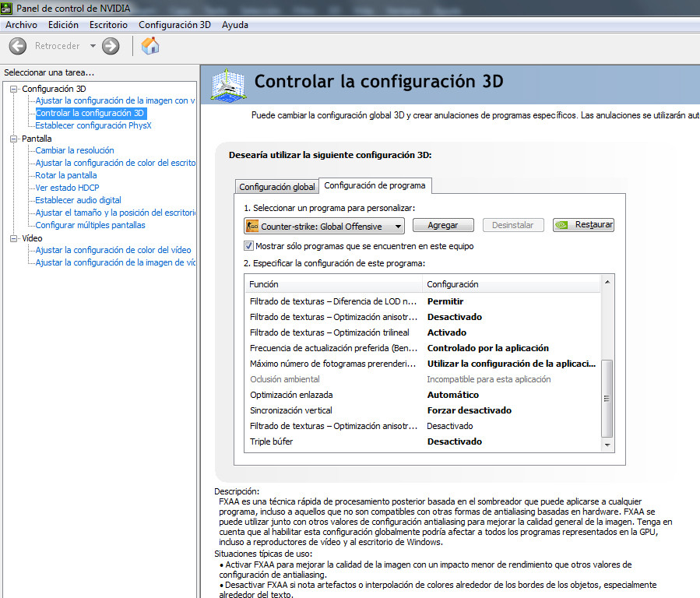
Task: Open the Counter-strike program dropdown
Action: coord(324,227)
